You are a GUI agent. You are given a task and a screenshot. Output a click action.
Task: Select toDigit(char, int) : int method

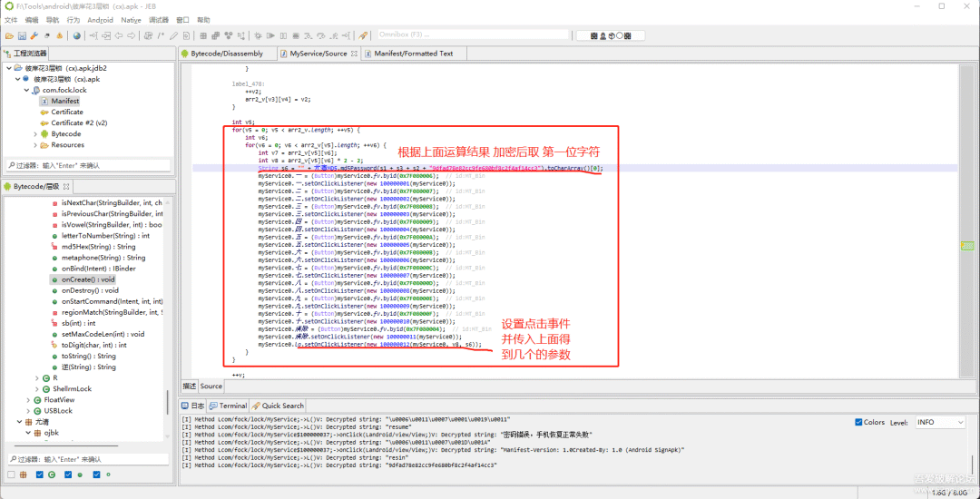tap(93, 346)
